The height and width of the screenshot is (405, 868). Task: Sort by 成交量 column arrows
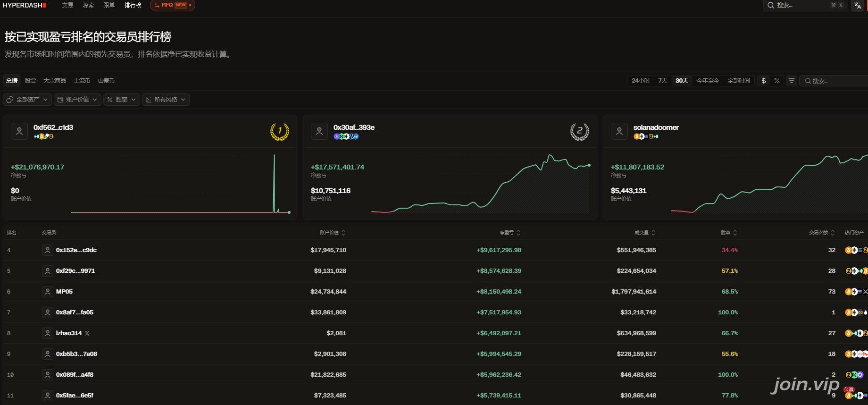tap(653, 233)
